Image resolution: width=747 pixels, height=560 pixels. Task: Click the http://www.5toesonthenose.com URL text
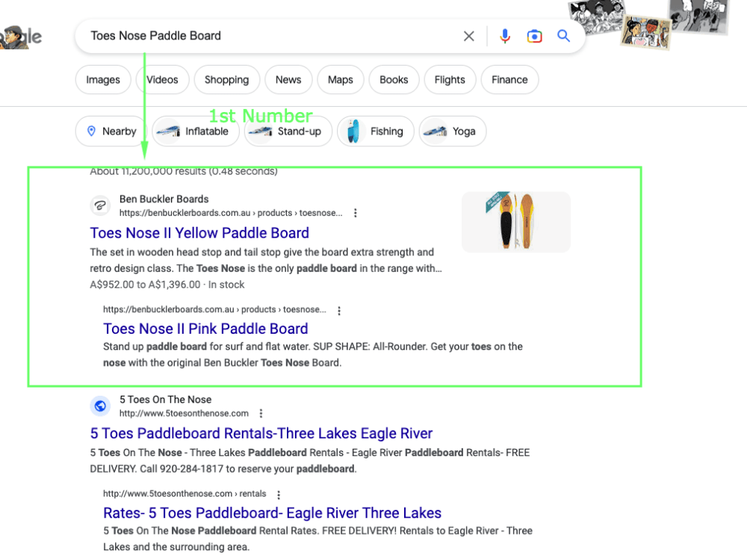(184, 414)
